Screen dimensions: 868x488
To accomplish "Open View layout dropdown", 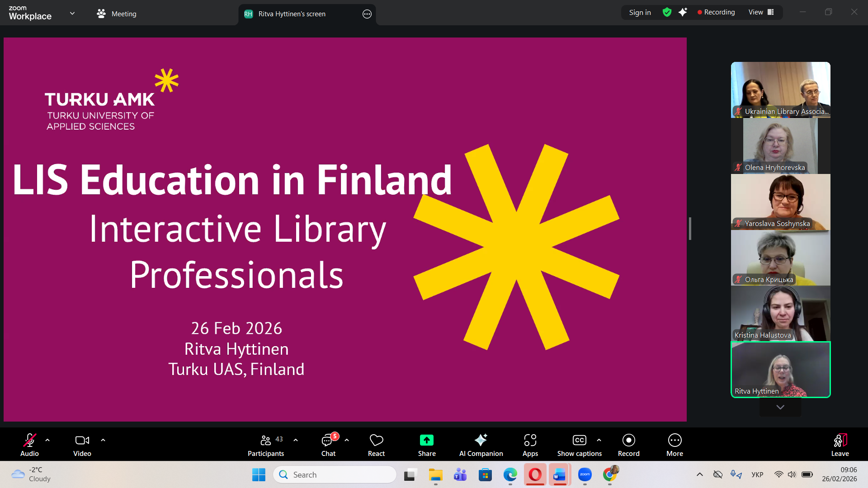I will pos(761,12).
